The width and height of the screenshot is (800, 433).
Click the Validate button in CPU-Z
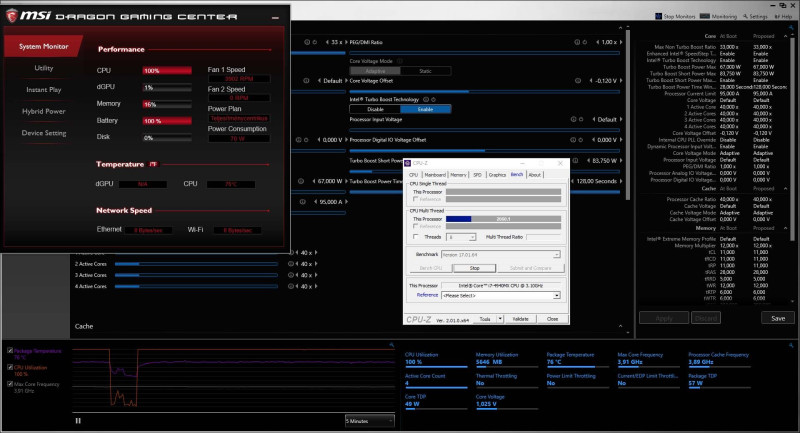pos(520,319)
